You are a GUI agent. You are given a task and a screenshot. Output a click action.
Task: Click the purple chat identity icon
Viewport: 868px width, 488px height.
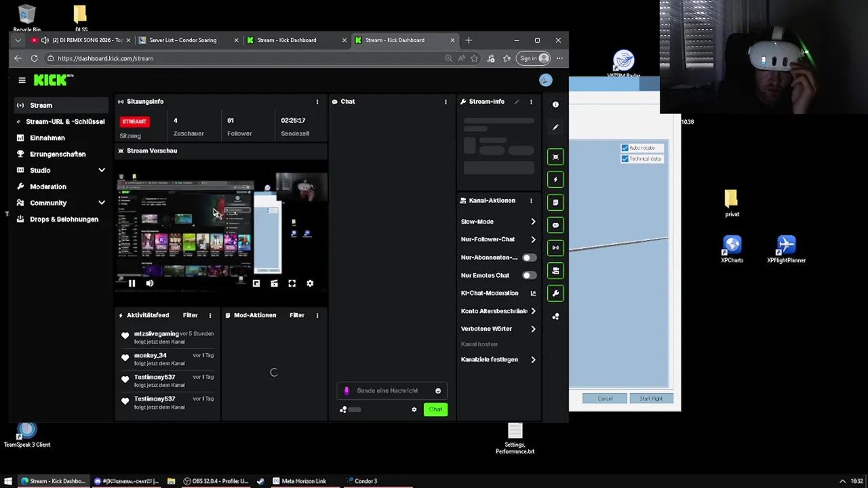coord(347,390)
